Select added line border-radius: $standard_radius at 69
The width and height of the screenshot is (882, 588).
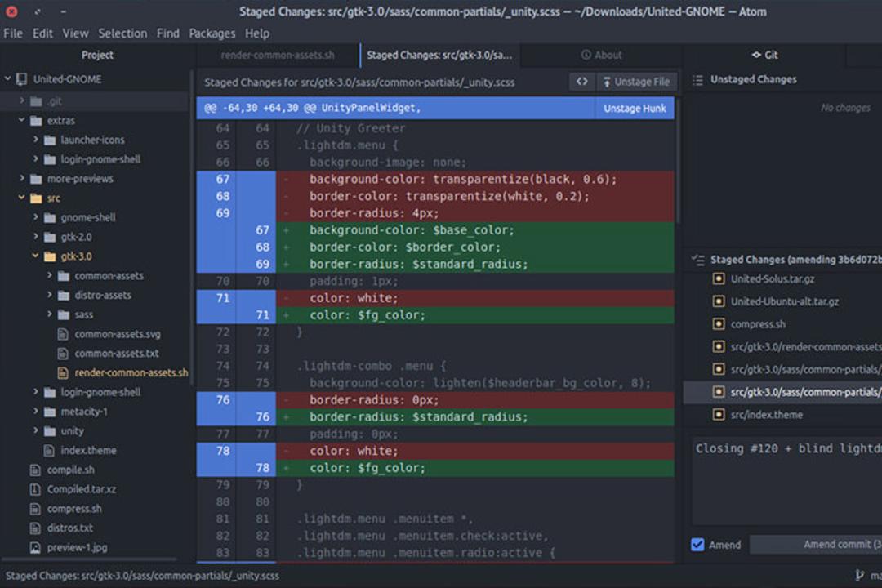pos(435,265)
